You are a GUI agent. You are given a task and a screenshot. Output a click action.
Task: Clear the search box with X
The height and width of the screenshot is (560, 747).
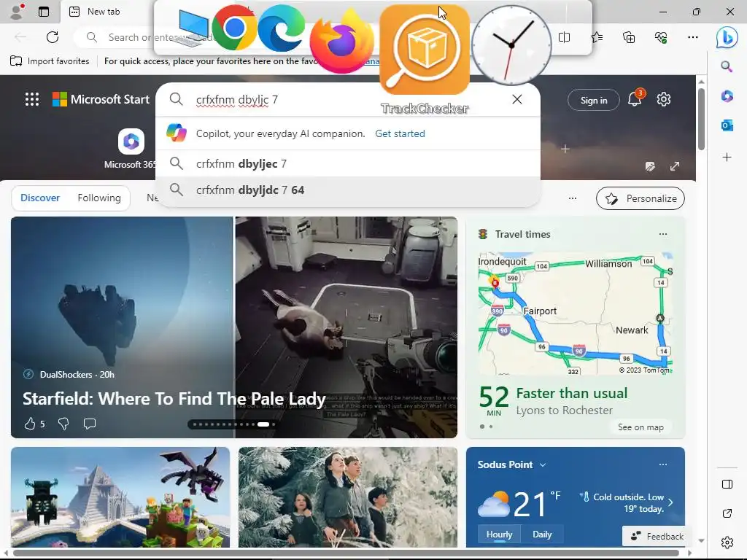pos(517,99)
